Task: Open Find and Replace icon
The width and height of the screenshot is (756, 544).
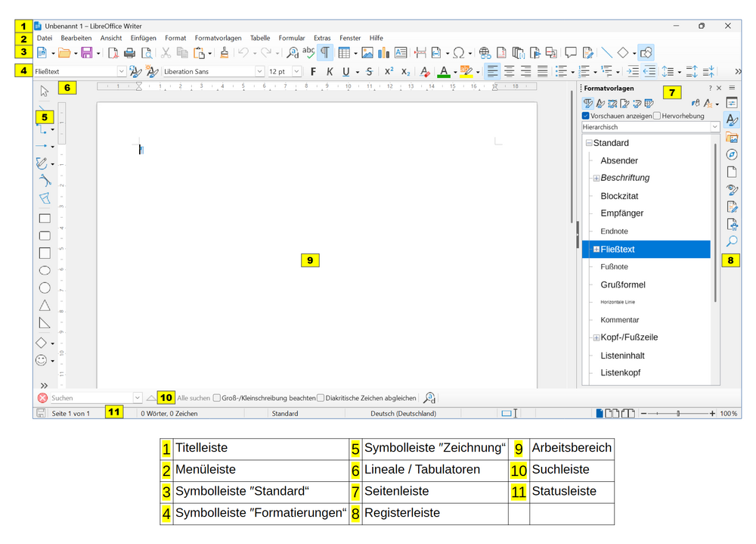Action: tap(292, 53)
